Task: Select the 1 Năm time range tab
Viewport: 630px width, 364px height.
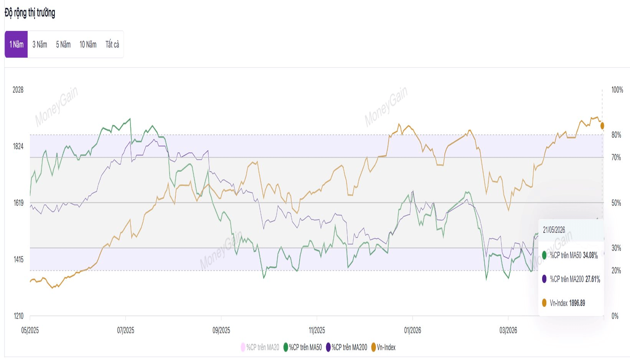Action: coord(16,44)
